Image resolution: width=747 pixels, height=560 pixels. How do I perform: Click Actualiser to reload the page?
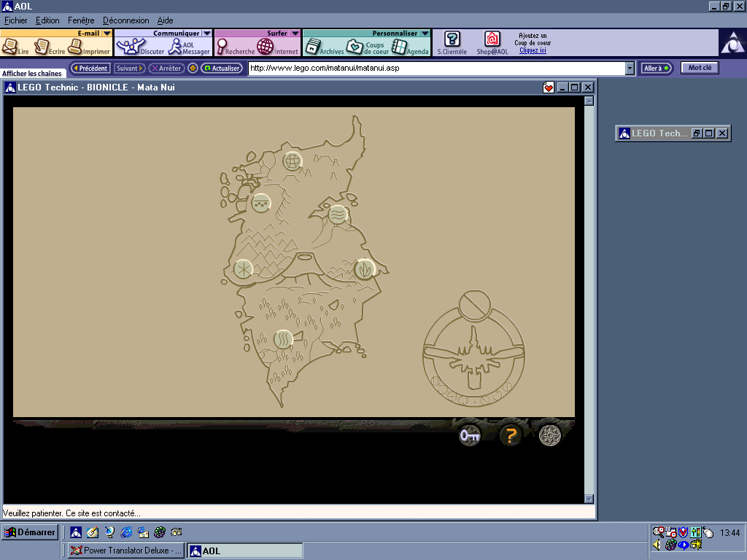pos(222,68)
